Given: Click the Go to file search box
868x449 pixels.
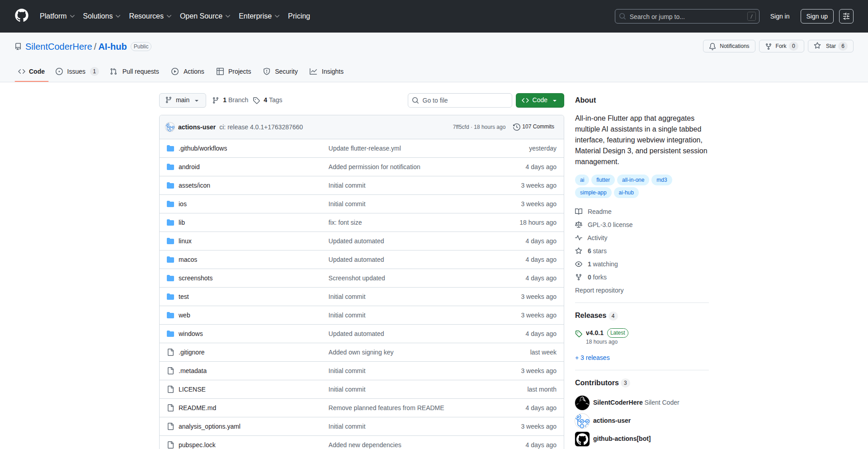Looking at the screenshot, I should [x=460, y=100].
